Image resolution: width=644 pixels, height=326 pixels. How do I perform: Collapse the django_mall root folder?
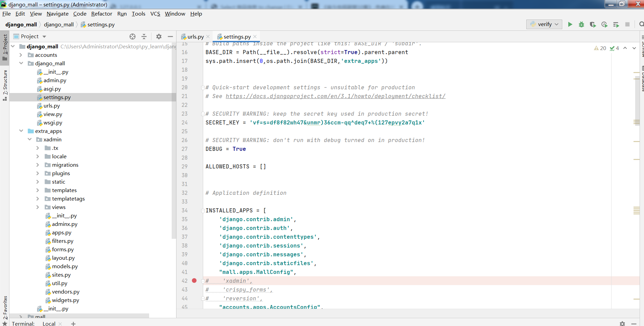(13, 46)
